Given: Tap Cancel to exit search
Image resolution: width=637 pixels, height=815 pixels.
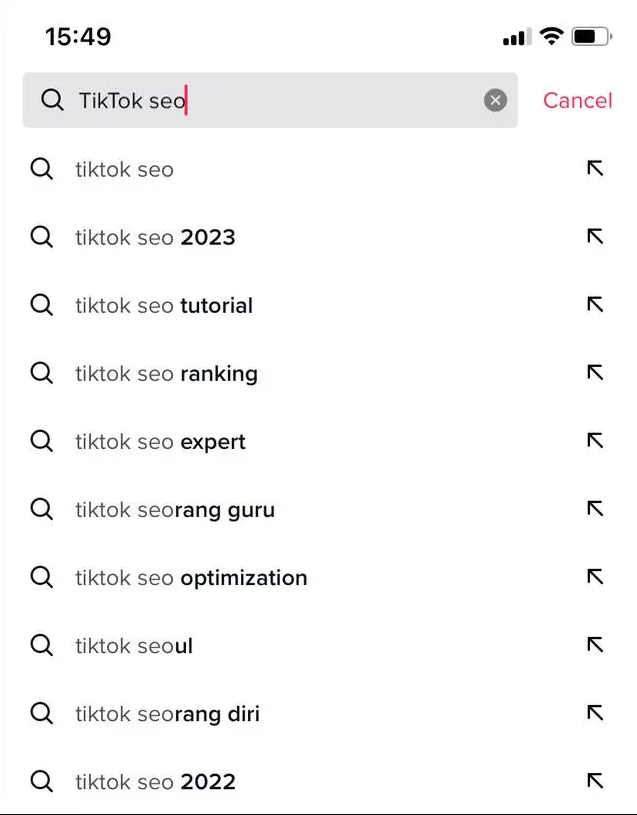Looking at the screenshot, I should pos(577,100).
